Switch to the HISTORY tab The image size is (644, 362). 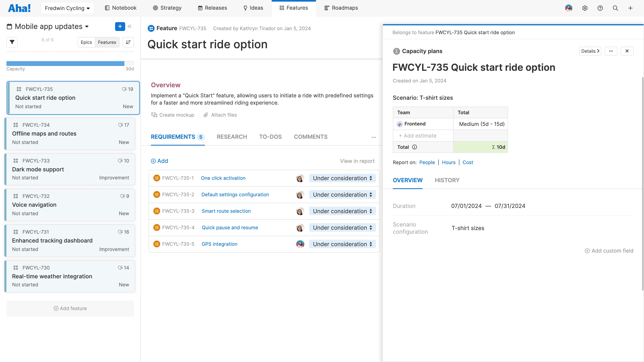(447, 180)
